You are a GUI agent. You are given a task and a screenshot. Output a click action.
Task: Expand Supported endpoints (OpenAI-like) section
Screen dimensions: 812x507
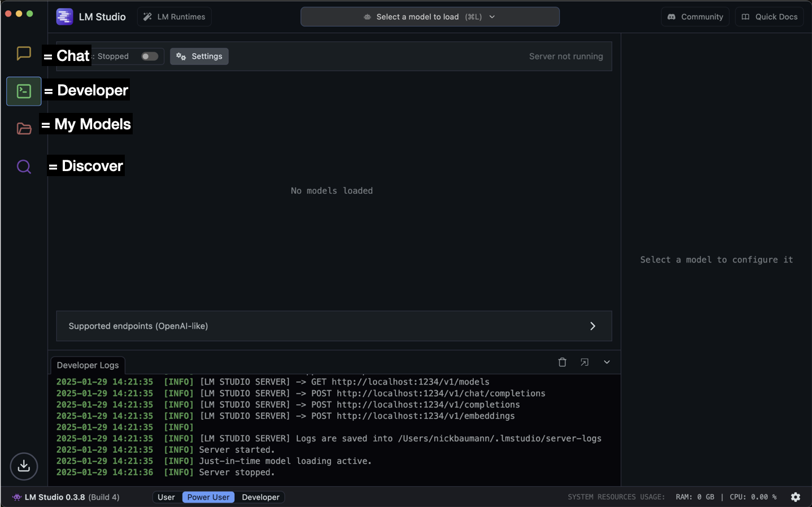[334, 326]
